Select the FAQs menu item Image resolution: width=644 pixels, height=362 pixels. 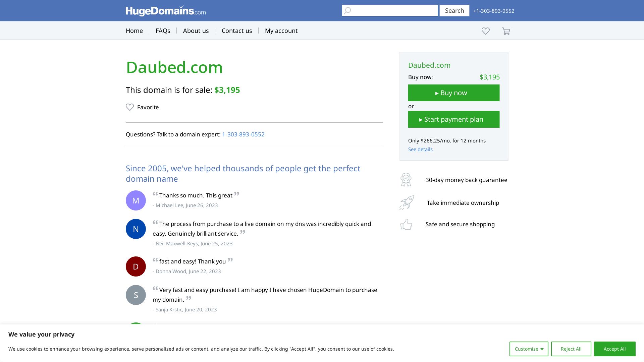(x=163, y=31)
